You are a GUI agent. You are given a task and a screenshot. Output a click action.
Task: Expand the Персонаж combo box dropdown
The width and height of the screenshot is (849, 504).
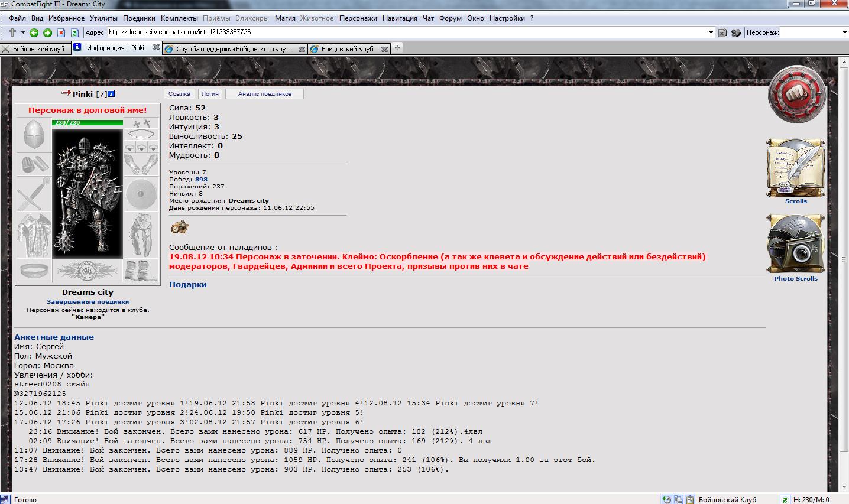click(x=844, y=32)
